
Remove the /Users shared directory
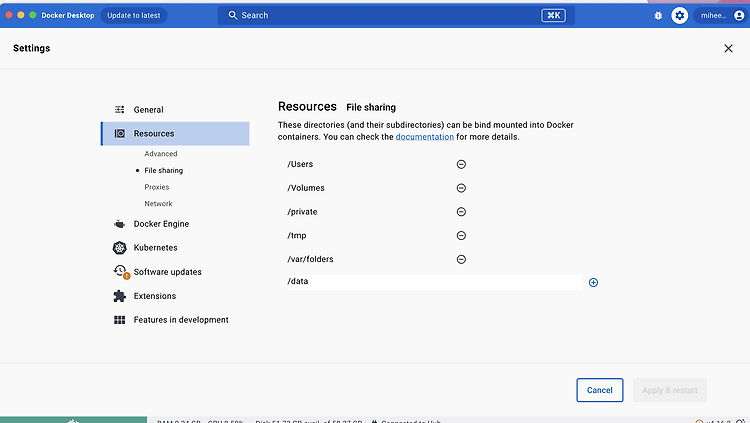pyautogui.click(x=461, y=164)
